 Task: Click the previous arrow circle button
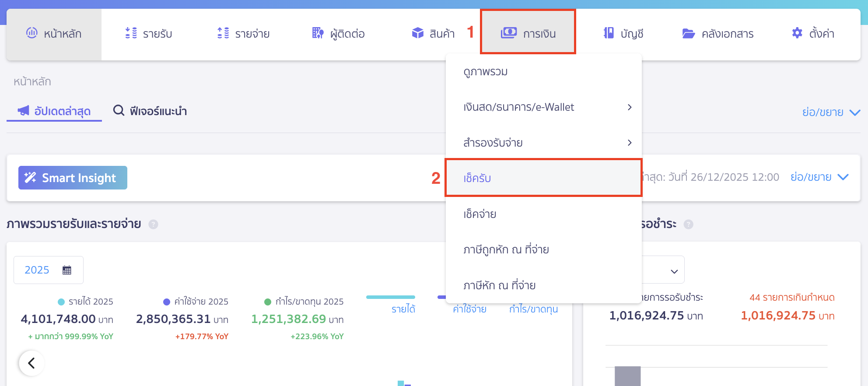[x=31, y=363]
